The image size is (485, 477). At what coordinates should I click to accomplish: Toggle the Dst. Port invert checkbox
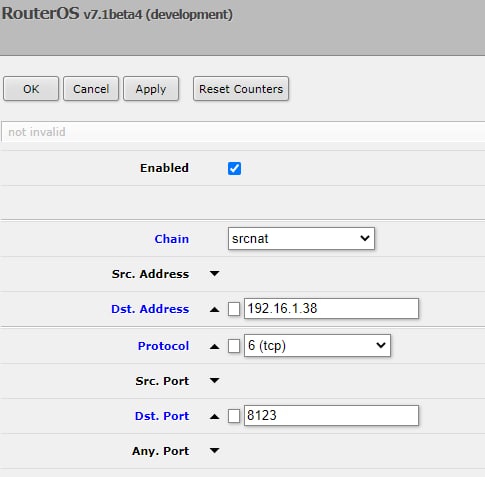[234, 416]
